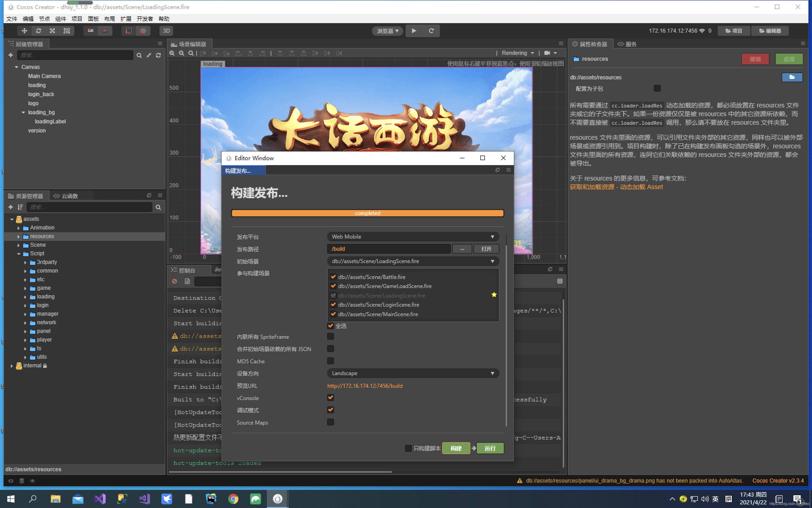Collapse the Canvas node
Screen dimensions: 812x508
pyautogui.click(x=17, y=67)
